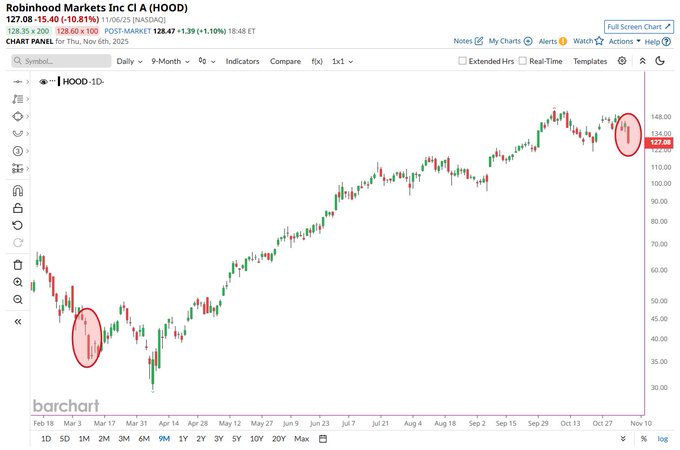The height and width of the screenshot is (450, 680).
Task: Collapse the left drawing toolbar
Action: (x=18, y=322)
